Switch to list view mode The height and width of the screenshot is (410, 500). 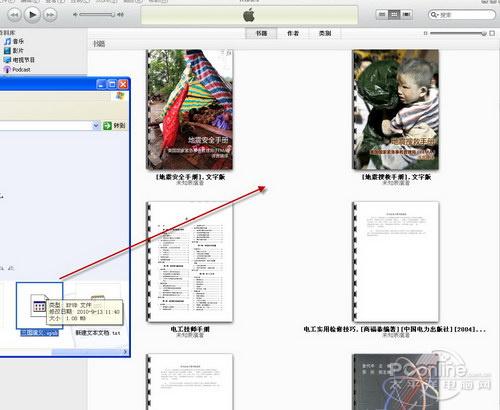382,14
